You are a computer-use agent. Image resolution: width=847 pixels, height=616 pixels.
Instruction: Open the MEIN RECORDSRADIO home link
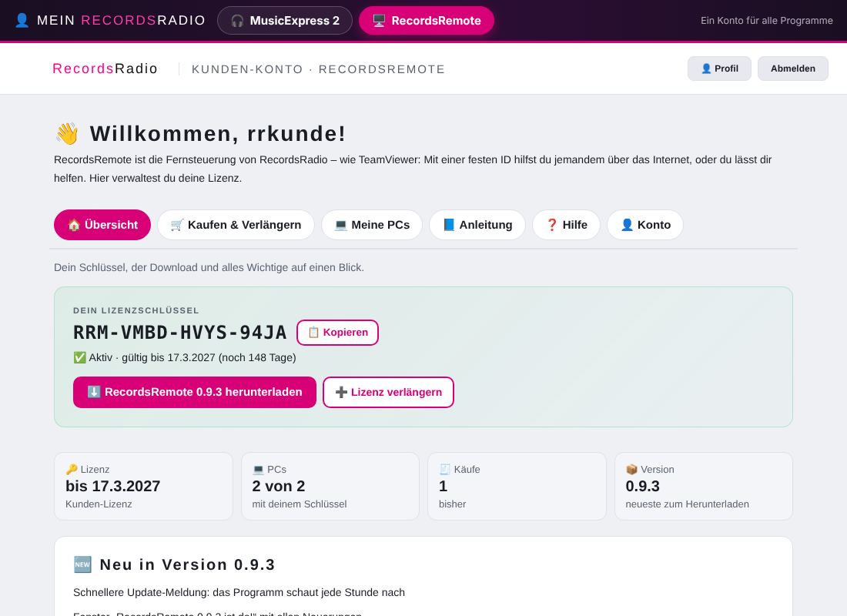tap(110, 21)
